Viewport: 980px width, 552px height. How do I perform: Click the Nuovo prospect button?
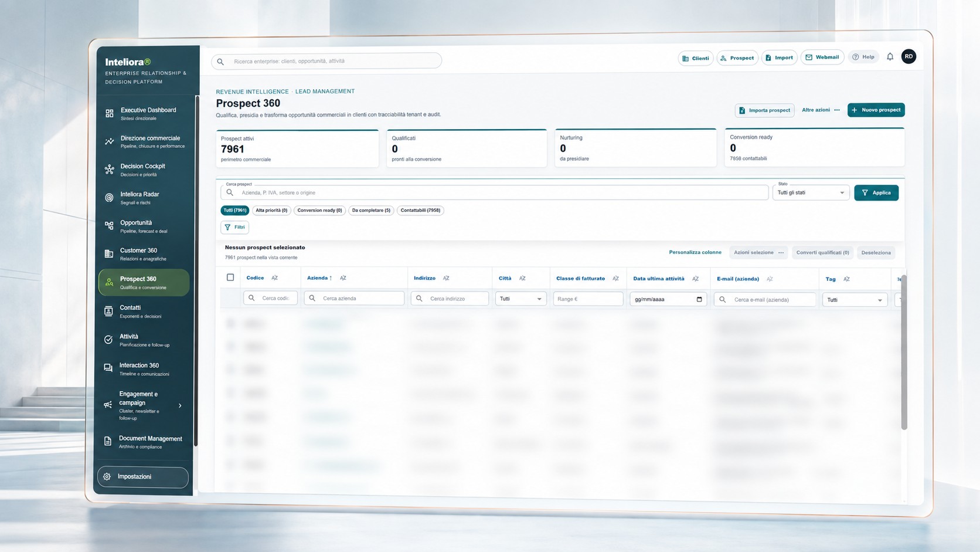click(876, 110)
